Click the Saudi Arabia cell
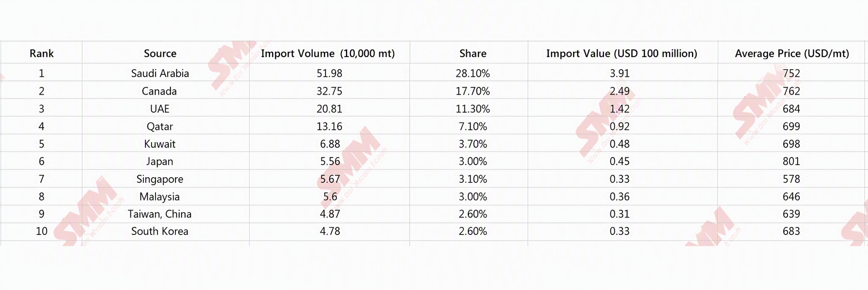 [x=160, y=73]
